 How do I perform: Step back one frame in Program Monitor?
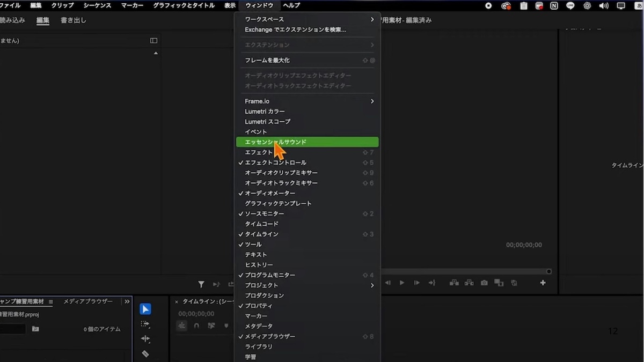(x=387, y=283)
